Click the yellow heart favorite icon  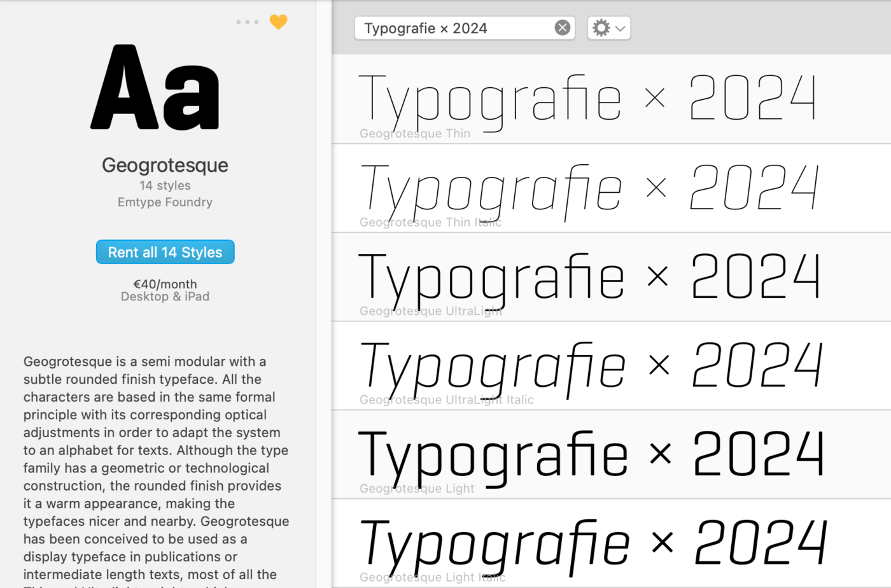[x=278, y=22]
